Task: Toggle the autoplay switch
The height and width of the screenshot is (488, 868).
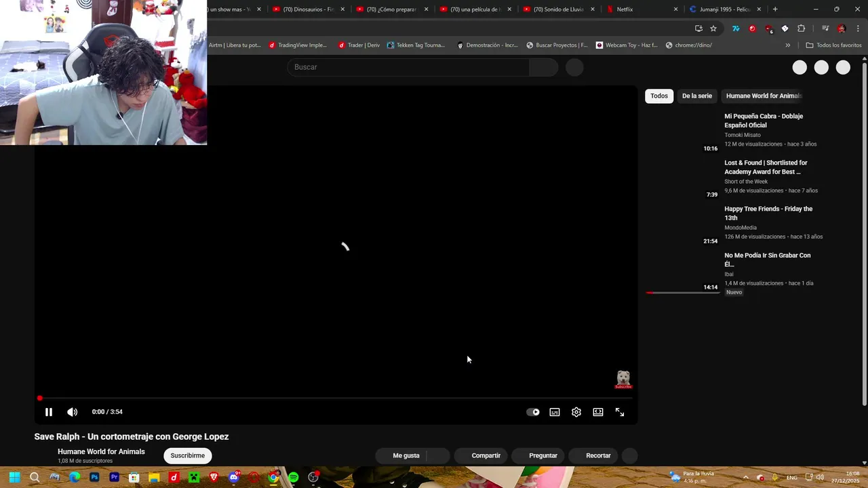Action: [x=533, y=412]
